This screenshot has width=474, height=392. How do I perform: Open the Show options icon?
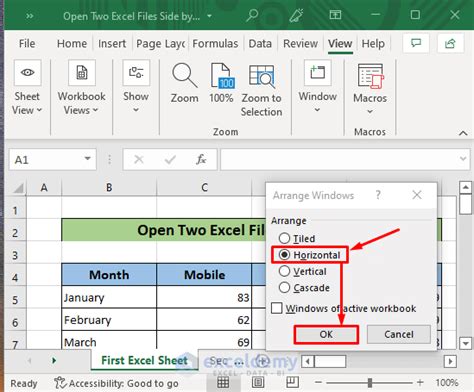coord(136,72)
